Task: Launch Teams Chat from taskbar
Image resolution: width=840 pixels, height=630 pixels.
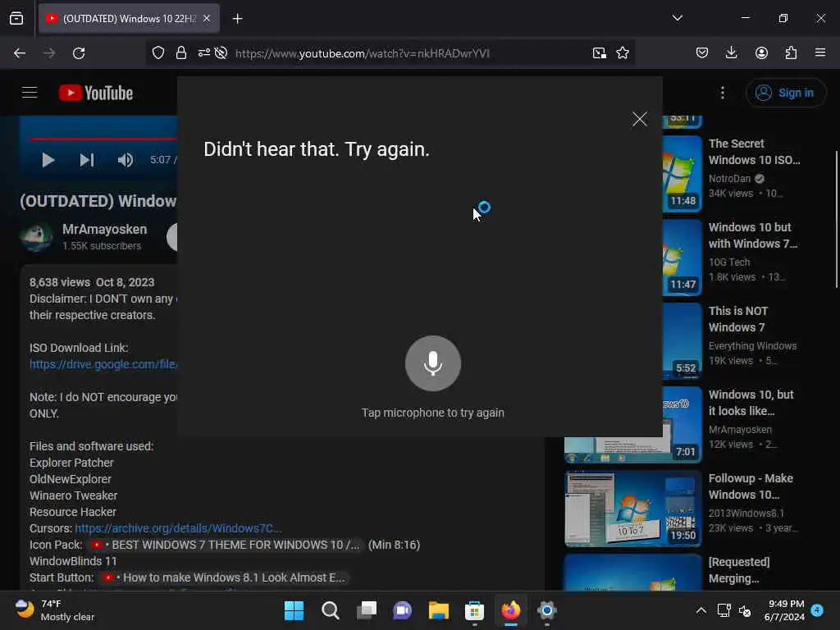Action: point(402,610)
